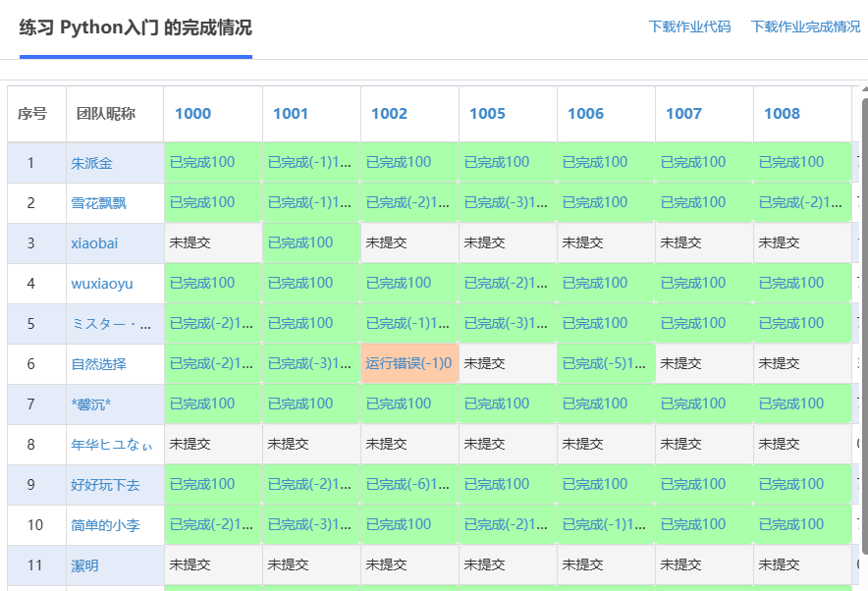Click 潔明's 未提交 cell under 1008
This screenshot has height=591, width=868.
click(802, 564)
